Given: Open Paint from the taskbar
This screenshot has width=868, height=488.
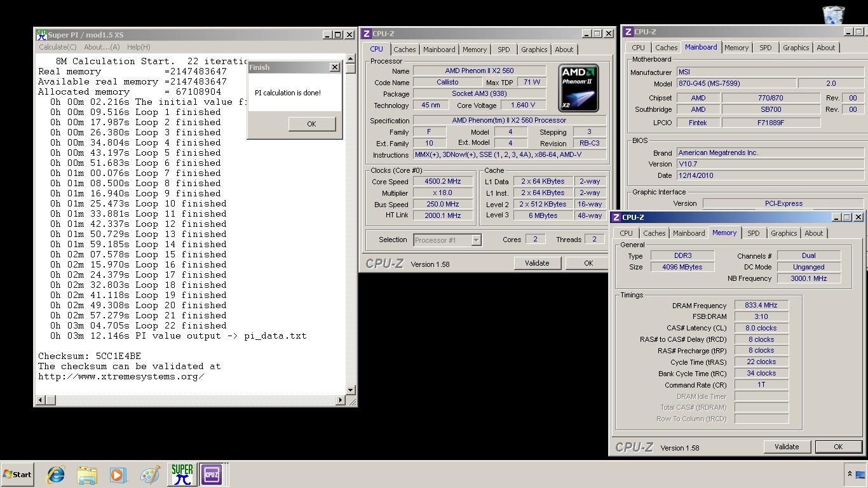Looking at the screenshot, I should click(150, 475).
